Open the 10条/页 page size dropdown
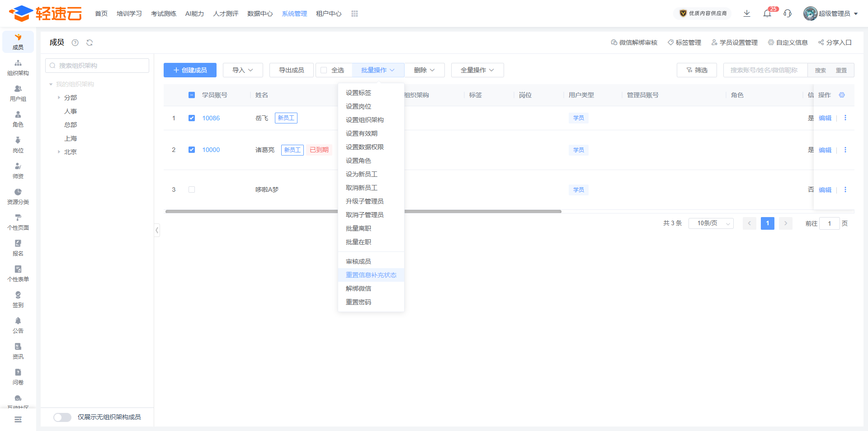The image size is (868, 431). [x=711, y=223]
